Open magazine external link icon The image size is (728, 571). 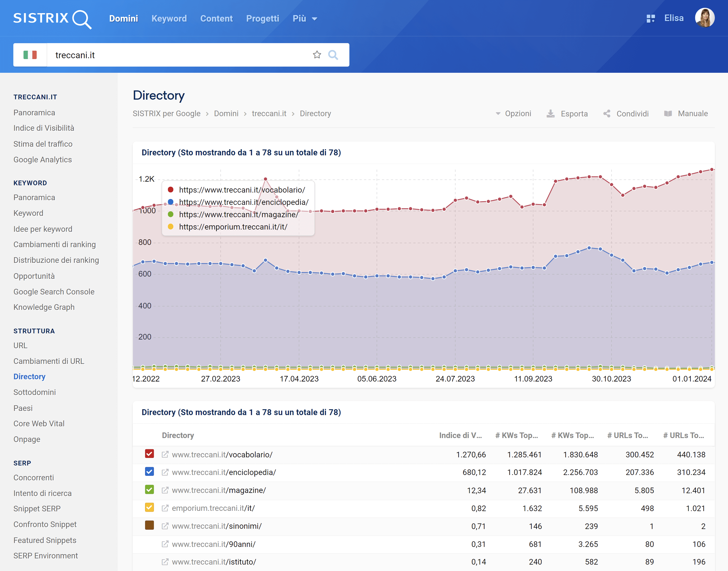(x=165, y=490)
